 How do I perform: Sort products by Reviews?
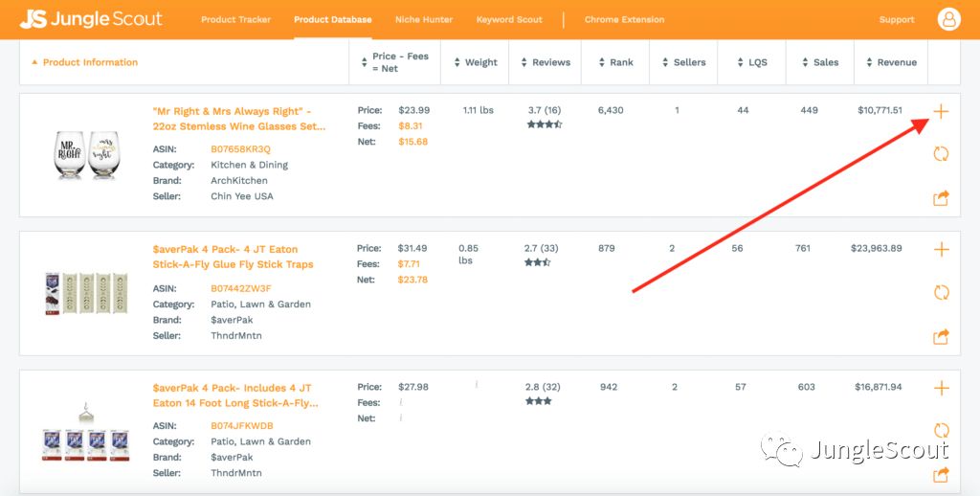(546, 62)
